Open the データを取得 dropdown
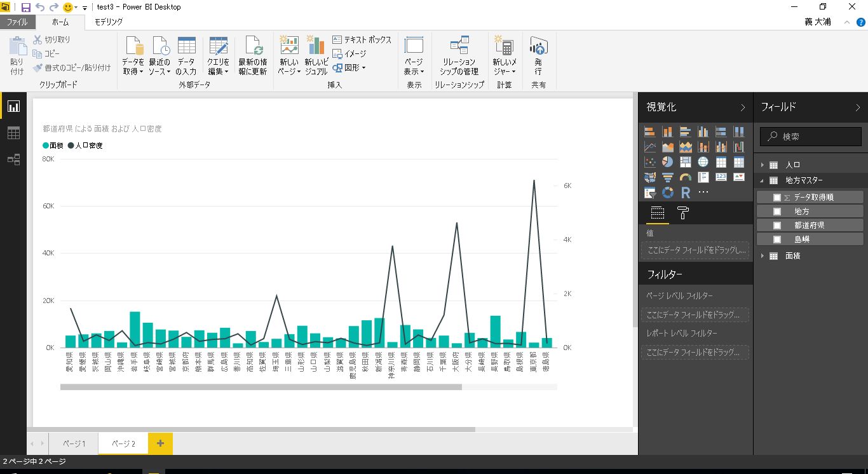This screenshot has width=868, height=474. point(133,55)
